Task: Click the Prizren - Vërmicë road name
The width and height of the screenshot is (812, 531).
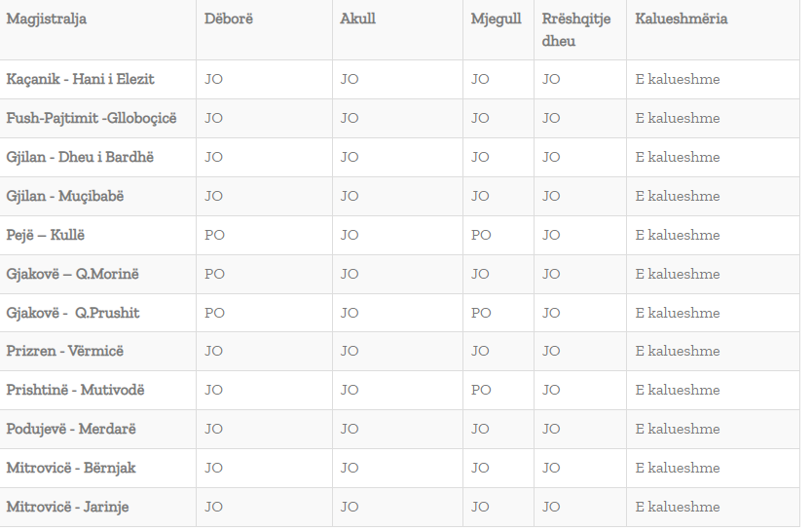Action: (x=64, y=351)
